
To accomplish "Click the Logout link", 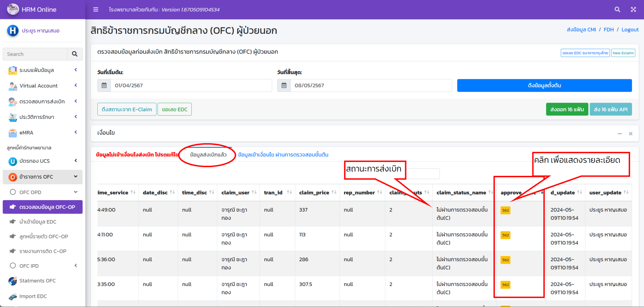I will (630, 30).
